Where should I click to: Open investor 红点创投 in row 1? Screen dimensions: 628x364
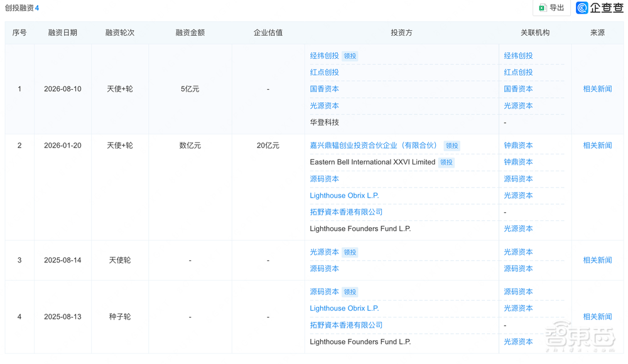325,72
